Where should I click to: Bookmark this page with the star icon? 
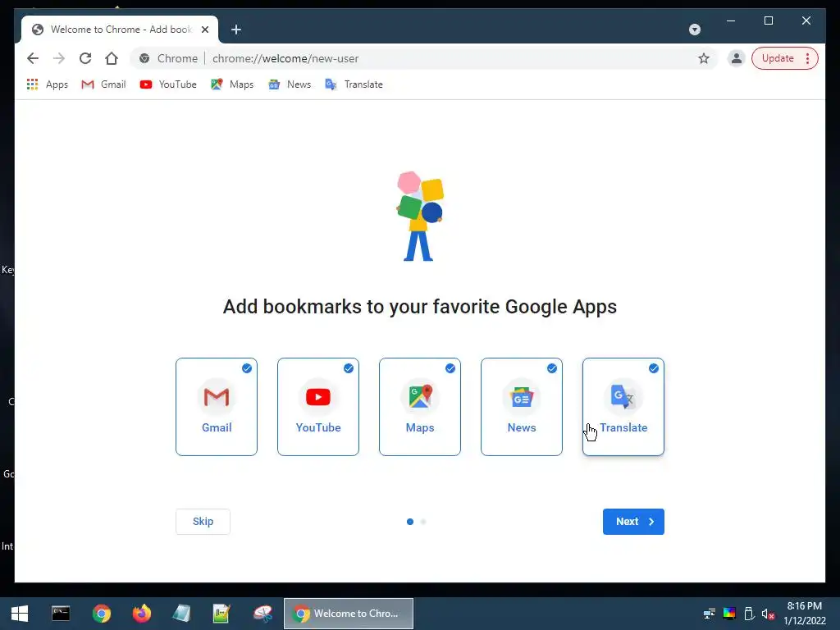(703, 58)
